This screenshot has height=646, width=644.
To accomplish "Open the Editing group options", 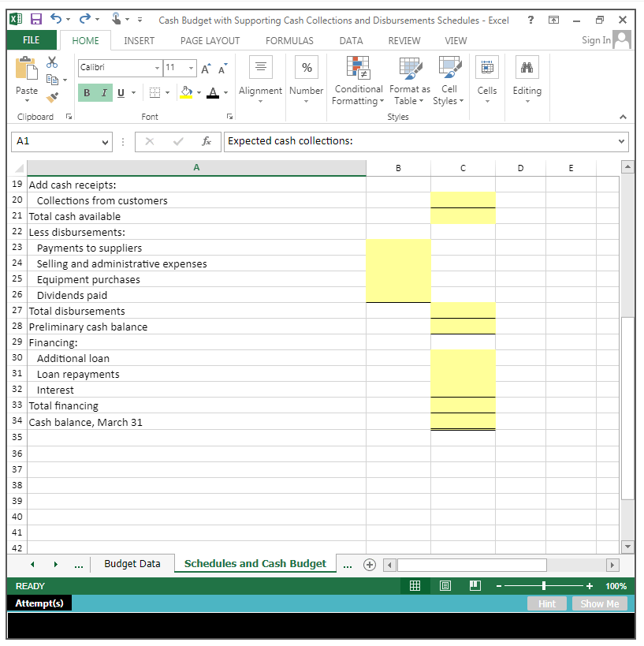I will coord(527,80).
